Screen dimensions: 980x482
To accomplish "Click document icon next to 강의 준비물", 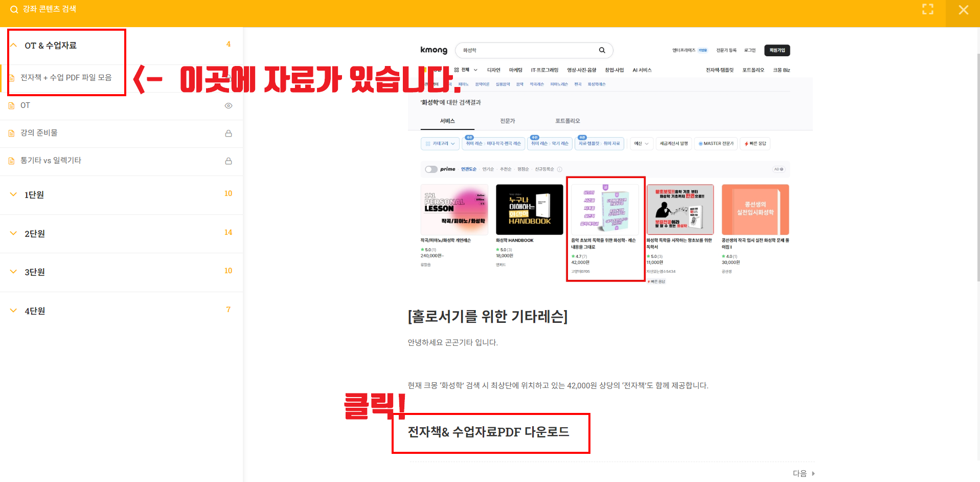I will click(x=12, y=133).
